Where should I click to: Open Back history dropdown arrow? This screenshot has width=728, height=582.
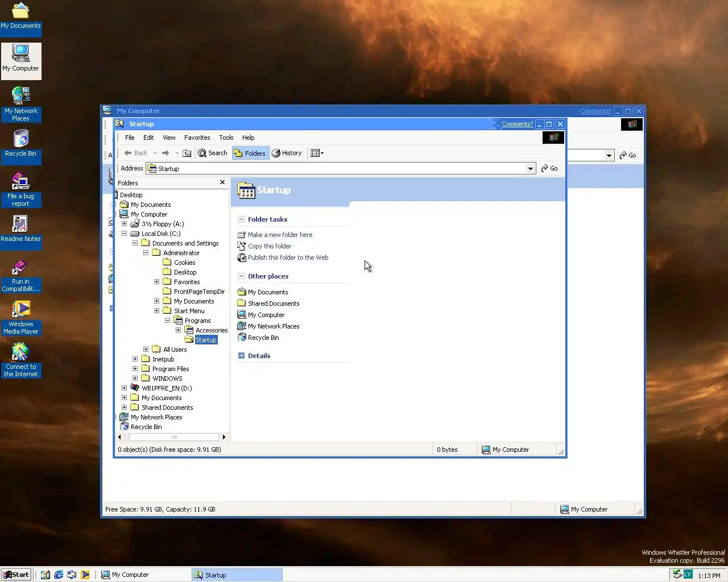tap(155, 153)
